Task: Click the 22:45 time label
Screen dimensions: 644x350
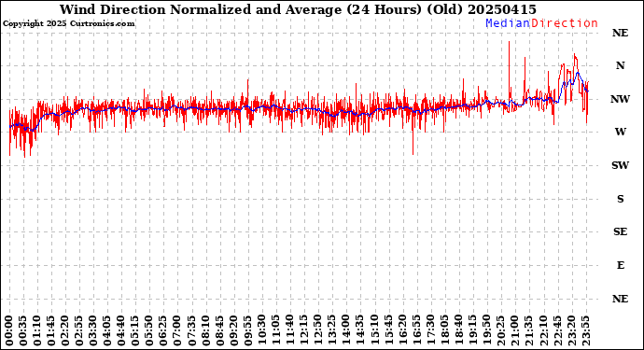Action: (557, 330)
